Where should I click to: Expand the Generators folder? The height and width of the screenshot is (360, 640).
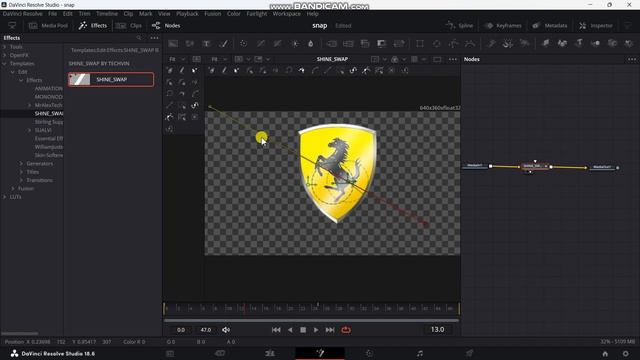[x=21, y=164]
